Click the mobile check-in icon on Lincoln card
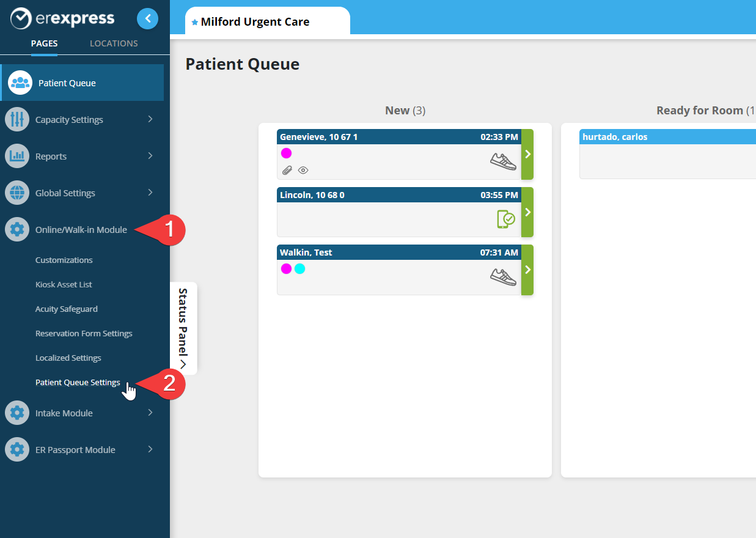The height and width of the screenshot is (538, 756). click(505, 219)
